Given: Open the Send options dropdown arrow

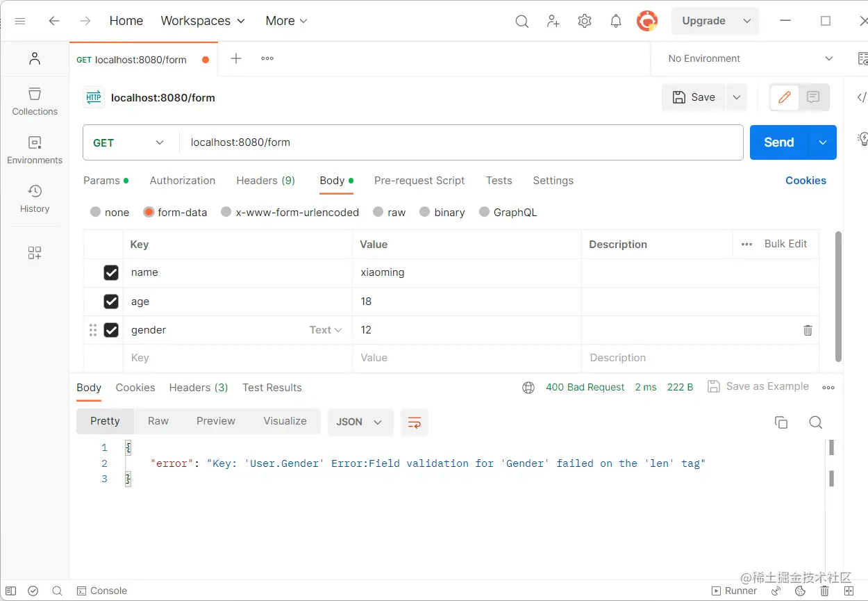Looking at the screenshot, I should coord(823,142).
